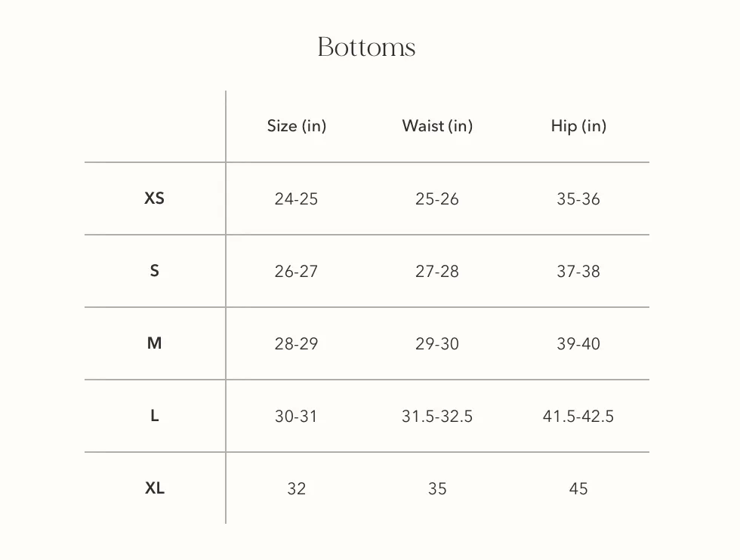This screenshot has height=560, width=740.
Task: Select the 41.5-42.5 hip cell
Action: tap(578, 416)
